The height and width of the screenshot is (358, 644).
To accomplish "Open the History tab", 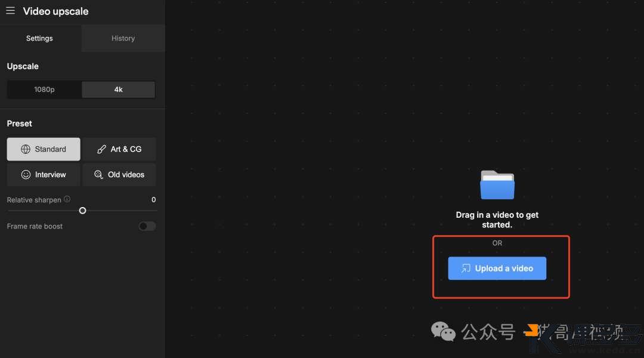I will [123, 38].
